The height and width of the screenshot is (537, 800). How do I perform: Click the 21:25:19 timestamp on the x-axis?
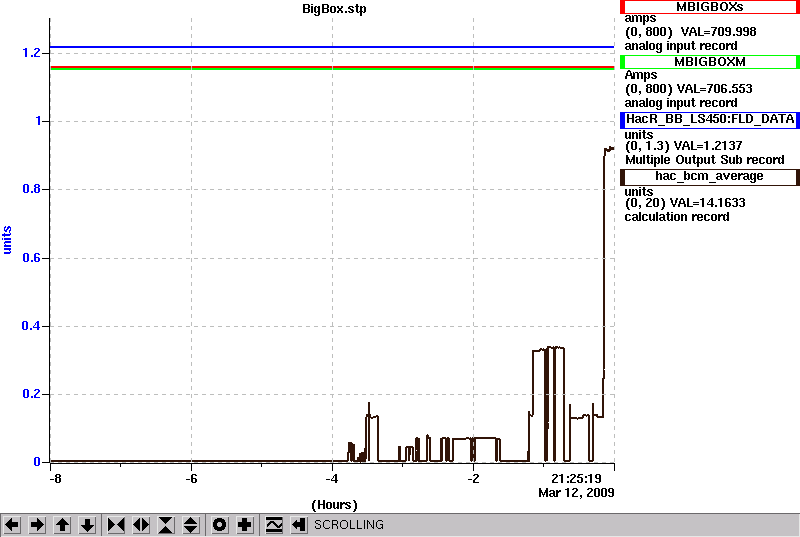coord(576,479)
